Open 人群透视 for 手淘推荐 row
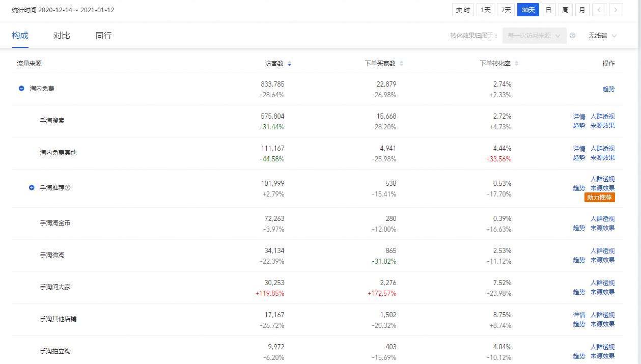 point(602,179)
